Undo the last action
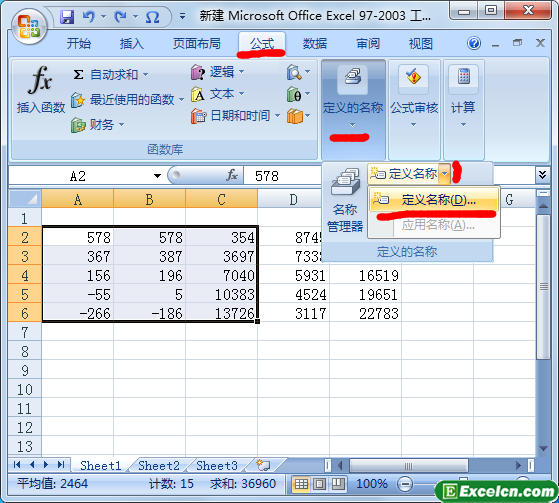Screen dimensions: 559x503 point(89,16)
